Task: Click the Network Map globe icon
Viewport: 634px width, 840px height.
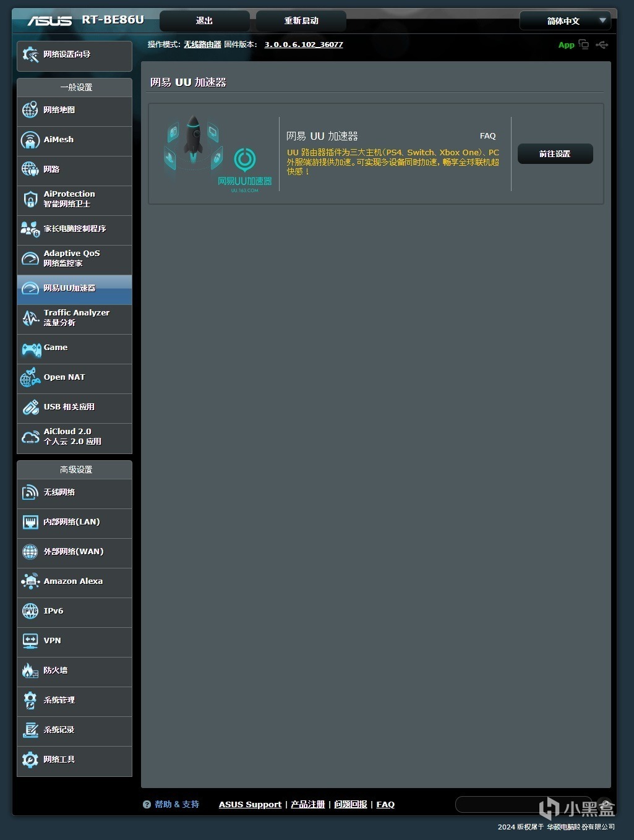Action: (x=30, y=110)
